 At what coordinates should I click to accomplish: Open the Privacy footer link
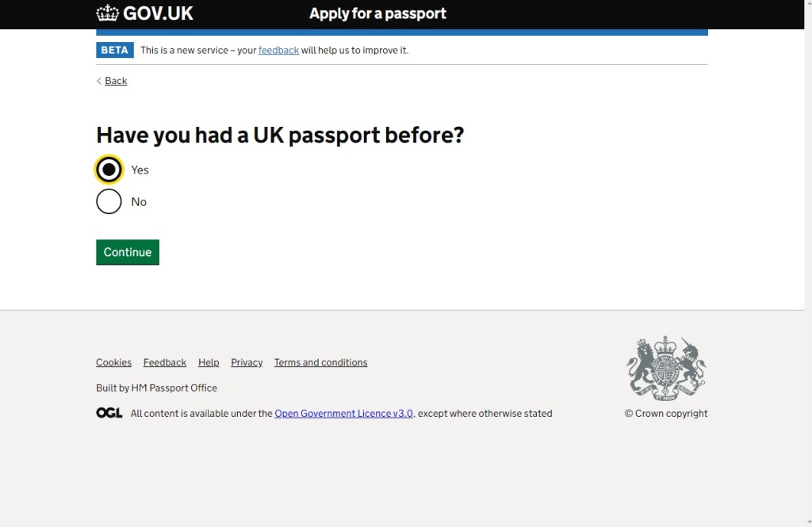click(x=247, y=362)
